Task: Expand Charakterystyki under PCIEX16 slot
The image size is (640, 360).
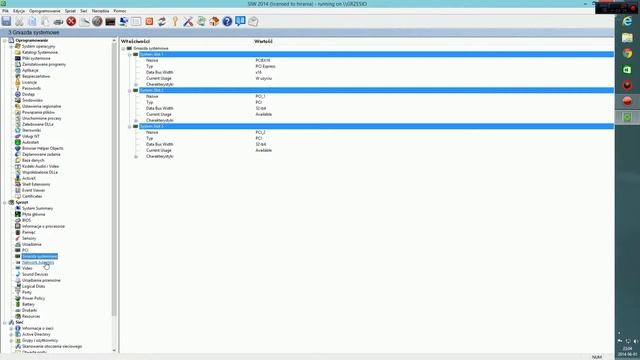Action: click(136, 84)
